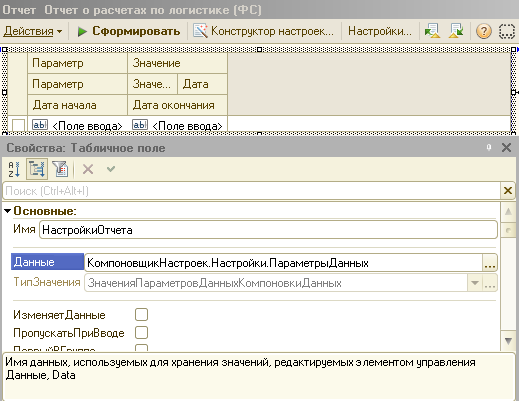
Task: Toggle the ИзменяетДанные checkbox
Action: 141,314
